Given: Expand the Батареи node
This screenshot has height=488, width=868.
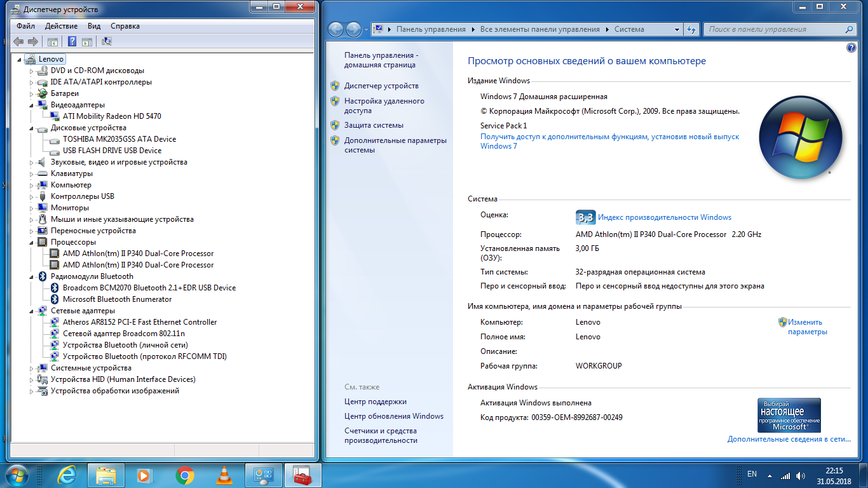Looking at the screenshot, I should coord(32,93).
